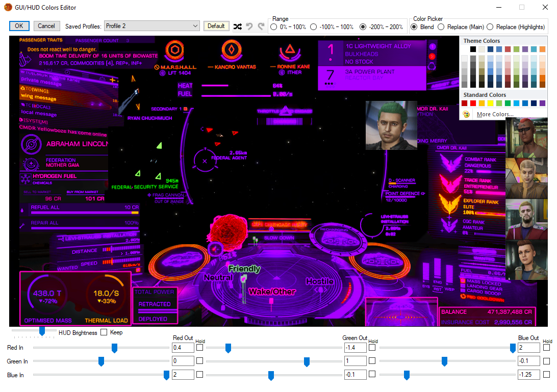The height and width of the screenshot is (392, 557).
Task: Toggle Hold checkbox beside Blue In Red Out 2
Action: [x=199, y=375]
